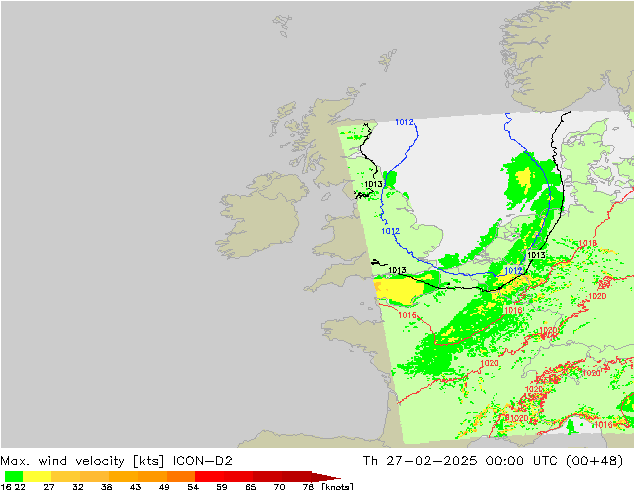Screen dimensions: 634x490
Task: Click the red '1018' isobar label
Action: pyautogui.click(x=588, y=243)
